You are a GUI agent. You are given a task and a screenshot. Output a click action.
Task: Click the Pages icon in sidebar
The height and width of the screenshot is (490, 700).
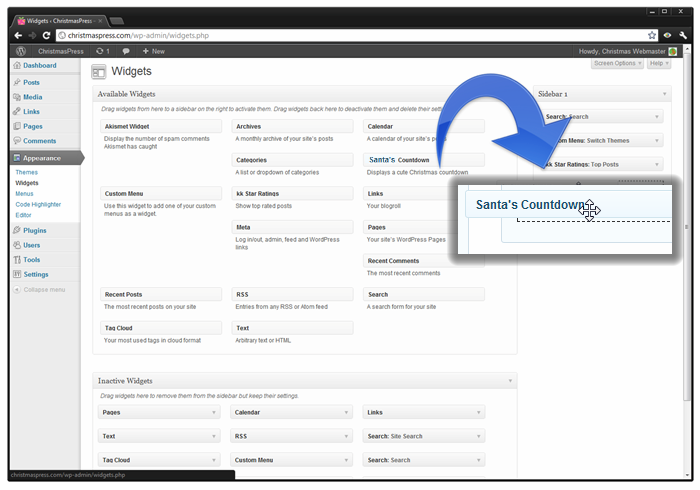tap(17, 126)
